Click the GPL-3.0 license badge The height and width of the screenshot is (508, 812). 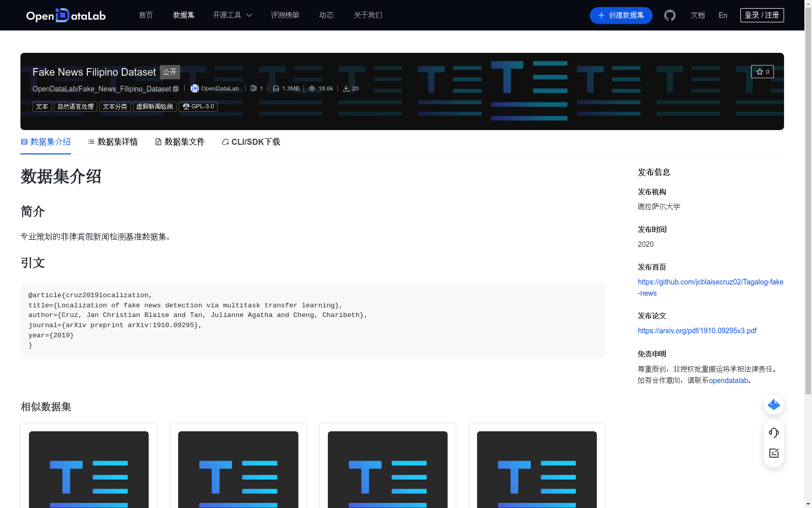pyautogui.click(x=198, y=106)
